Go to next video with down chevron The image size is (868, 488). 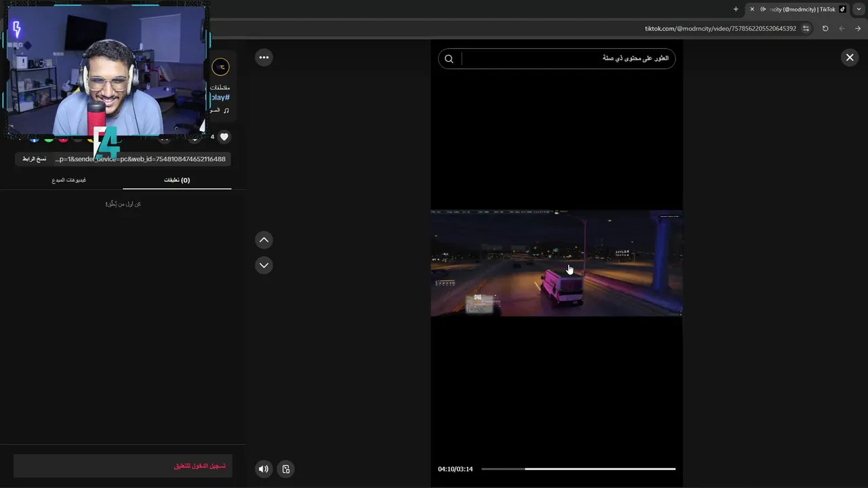(264, 265)
